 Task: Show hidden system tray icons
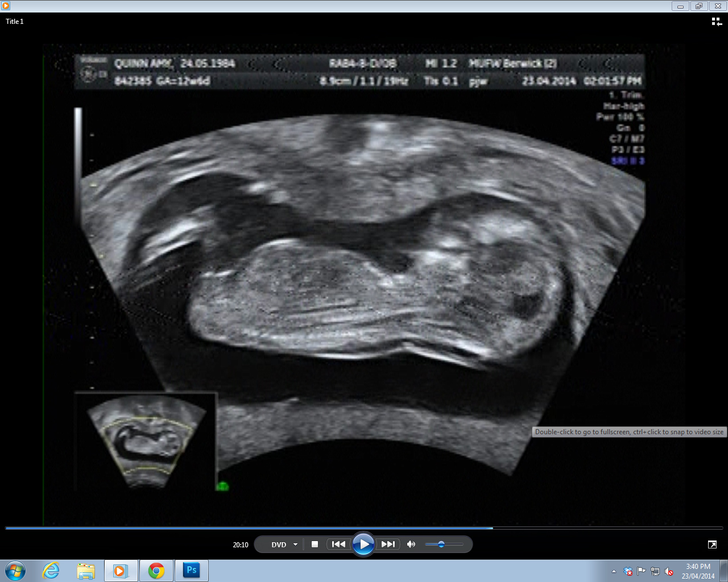(614, 571)
